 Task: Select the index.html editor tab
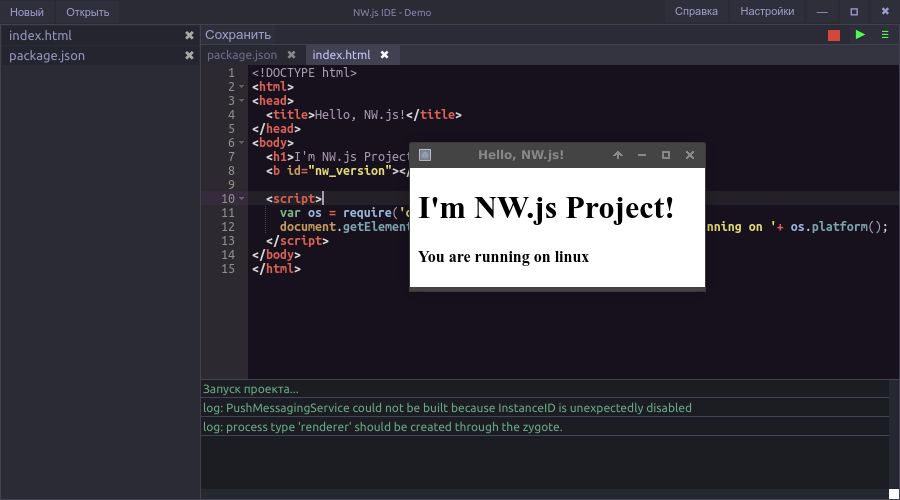pos(341,55)
